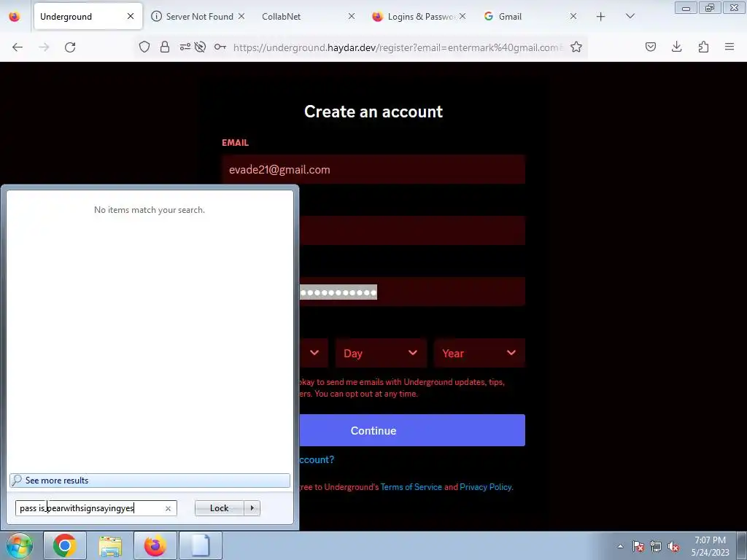Open Firefox from the taskbar

pyautogui.click(x=155, y=545)
